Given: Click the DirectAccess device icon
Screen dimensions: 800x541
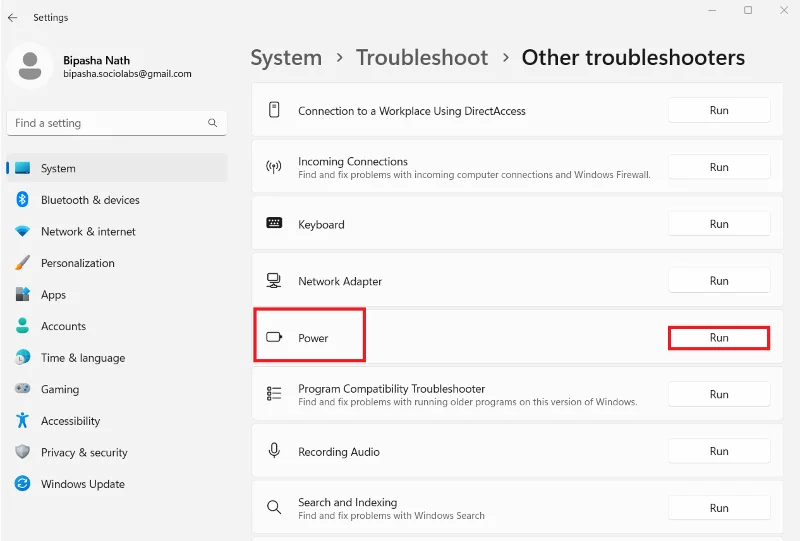Looking at the screenshot, I should click(x=274, y=110).
